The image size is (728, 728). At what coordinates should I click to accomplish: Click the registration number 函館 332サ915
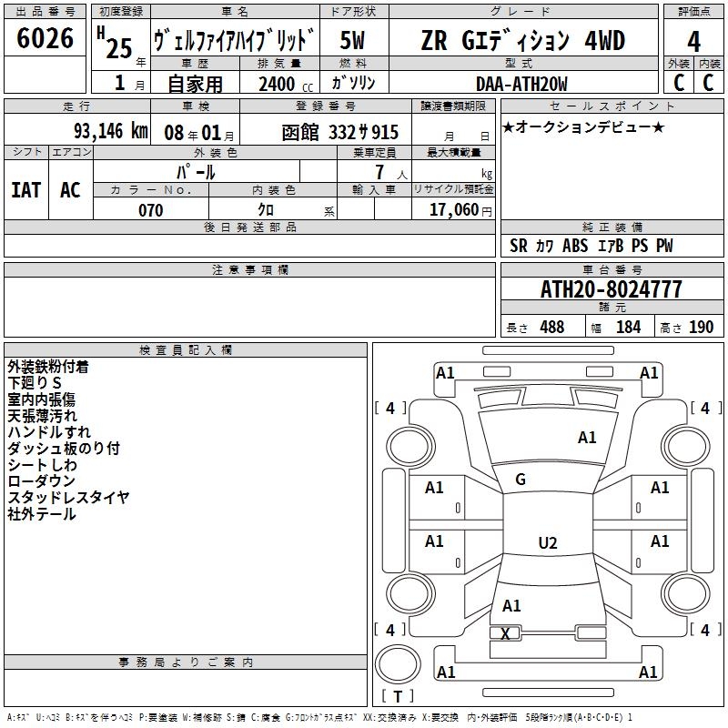click(x=340, y=132)
